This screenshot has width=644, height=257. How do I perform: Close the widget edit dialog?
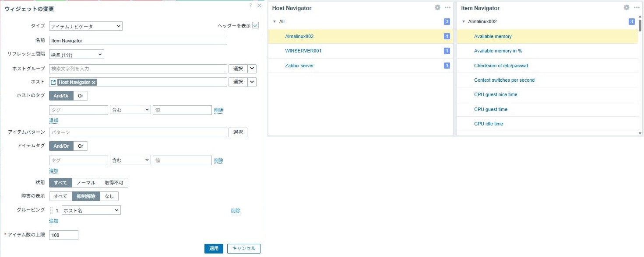pyautogui.click(x=259, y=6)
